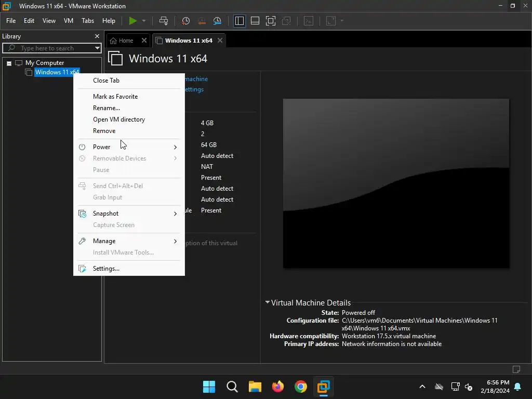This screenshot has height=399, width=532.
Task: Close the Windows 11 x64 tab
Action: (220, 41)
